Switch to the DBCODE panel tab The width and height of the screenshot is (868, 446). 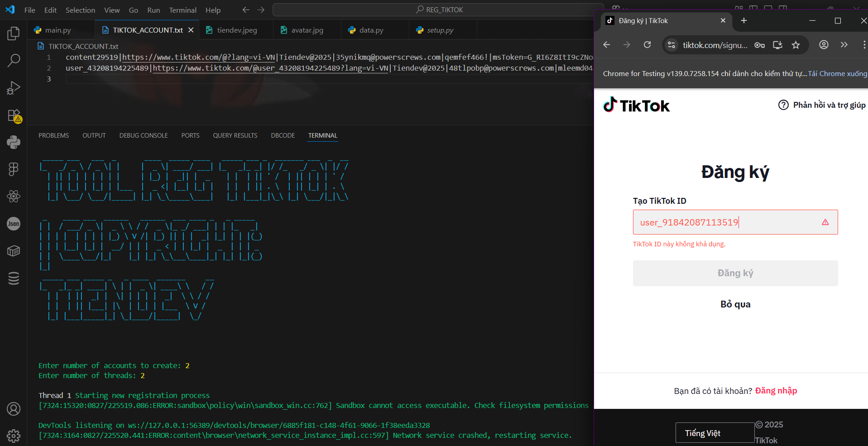click(x=283, y=135)
